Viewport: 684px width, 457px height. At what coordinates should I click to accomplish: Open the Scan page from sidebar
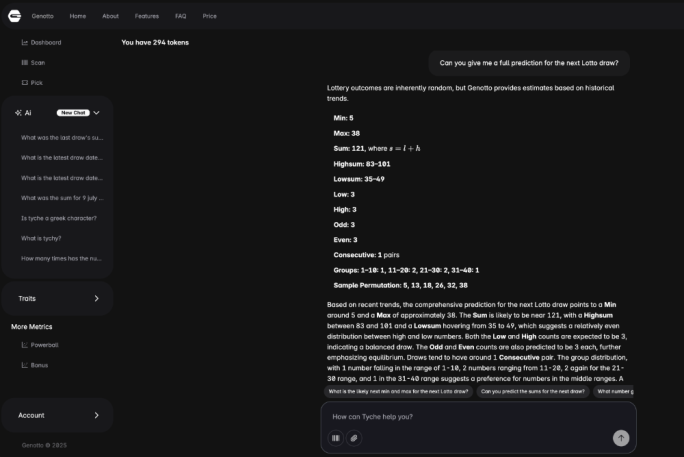click(x=38, y=62)
